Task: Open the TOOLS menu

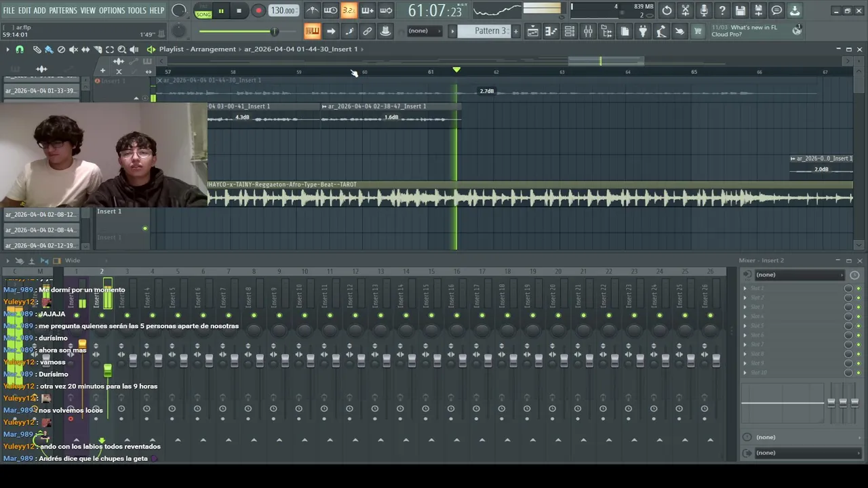Action: (x=137, y=10)
